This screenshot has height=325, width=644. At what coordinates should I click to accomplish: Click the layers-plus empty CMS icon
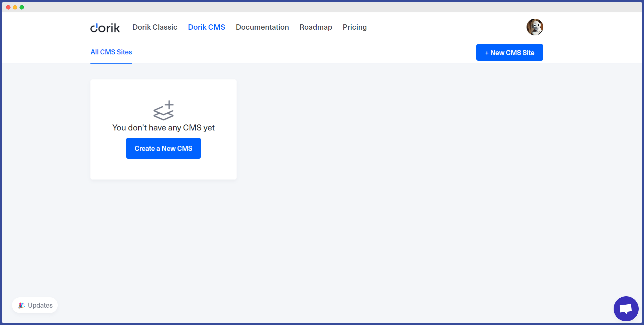pos(164,110)
